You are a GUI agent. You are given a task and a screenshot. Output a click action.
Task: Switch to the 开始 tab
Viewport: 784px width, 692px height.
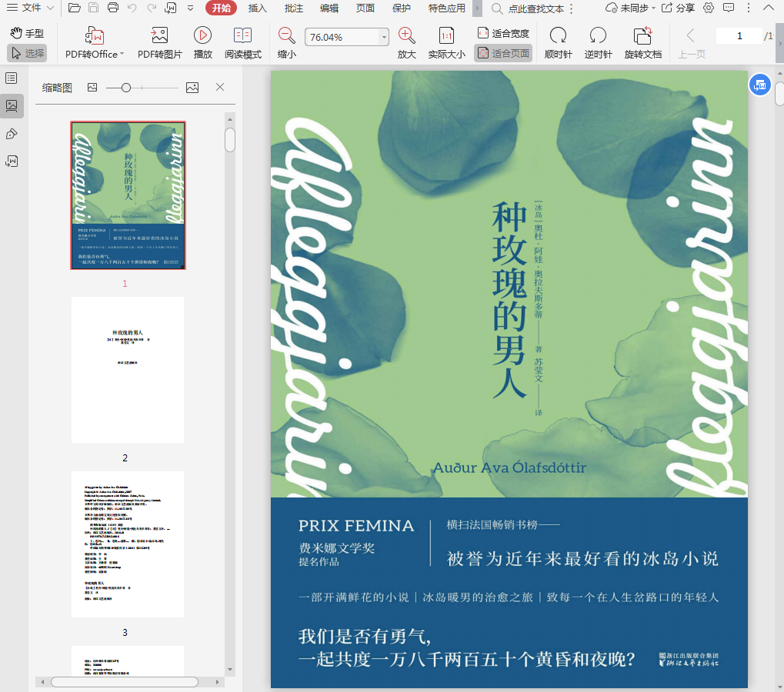point(221,8)
